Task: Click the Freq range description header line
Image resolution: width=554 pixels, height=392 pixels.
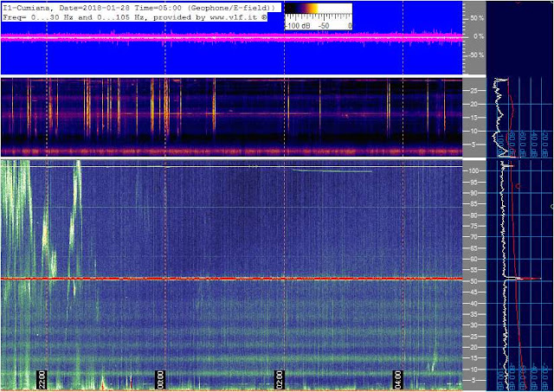Action: [135, 17]
